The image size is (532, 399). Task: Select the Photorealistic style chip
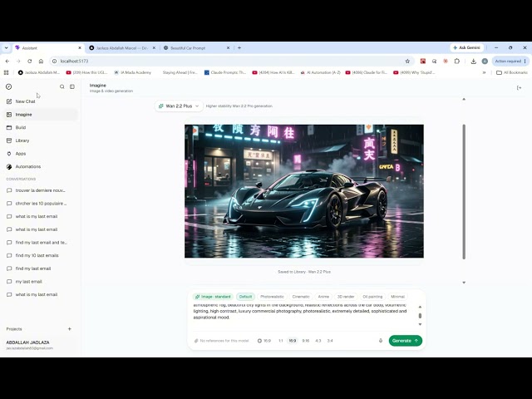272,297
